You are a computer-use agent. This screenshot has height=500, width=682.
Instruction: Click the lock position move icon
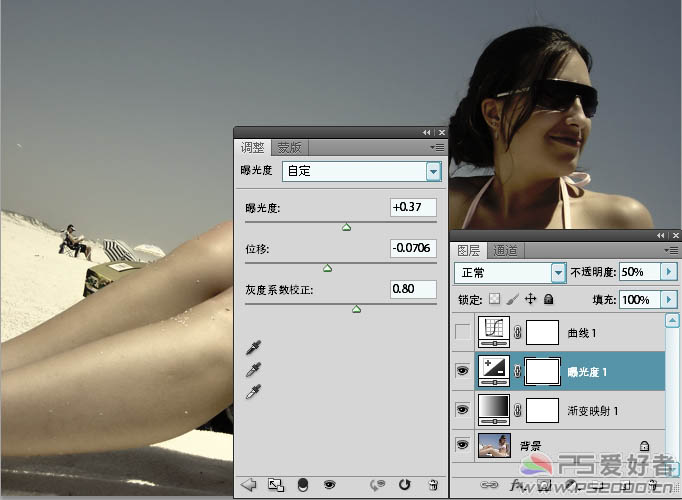531,299
